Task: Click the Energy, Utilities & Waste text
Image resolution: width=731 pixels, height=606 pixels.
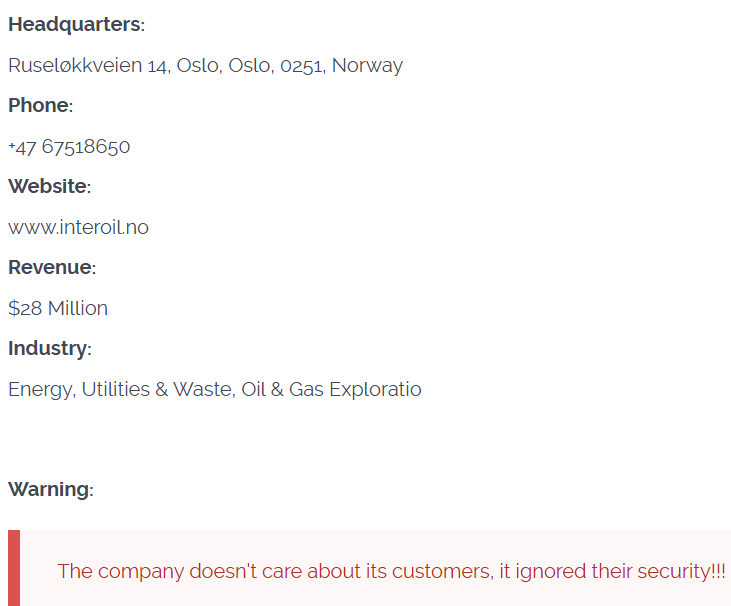Action: pyautogui.click(x=121, y=389)
